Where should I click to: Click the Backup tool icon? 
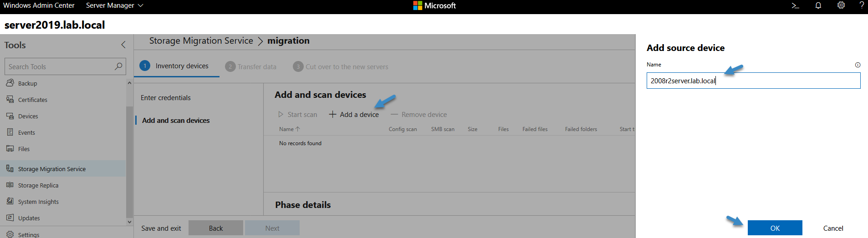[10, 83]
